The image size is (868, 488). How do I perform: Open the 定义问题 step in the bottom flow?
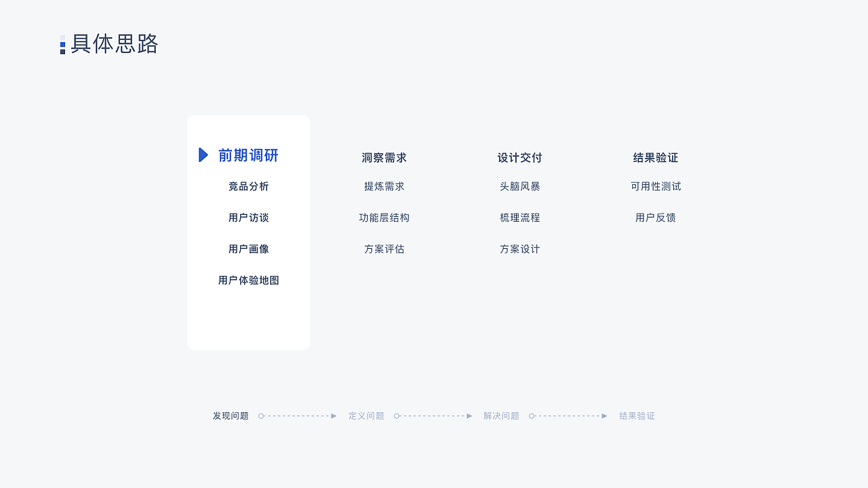coord(366,415)
